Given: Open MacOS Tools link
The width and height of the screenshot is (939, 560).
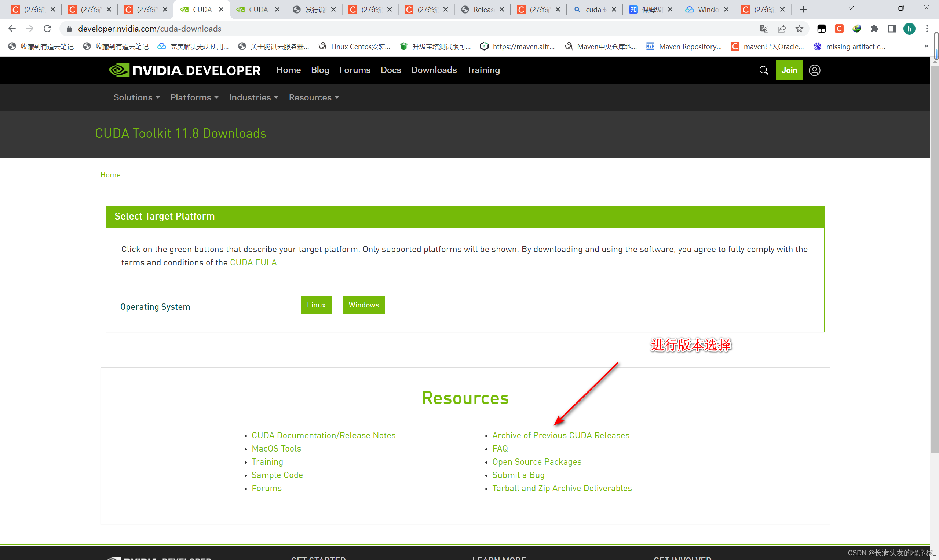Looking at the screenshot, I should pyautogui.click(x=276, y=449).
